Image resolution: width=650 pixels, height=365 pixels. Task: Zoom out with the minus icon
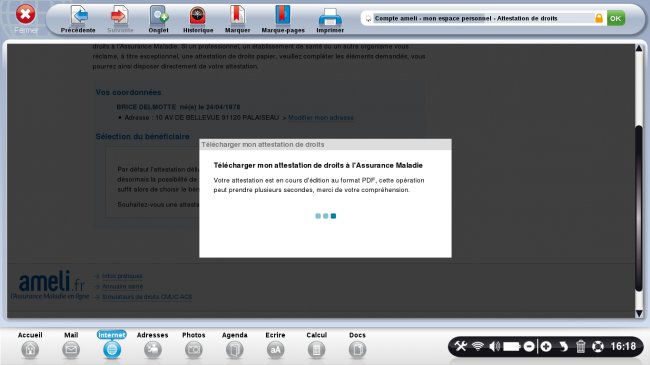[529, 346]
